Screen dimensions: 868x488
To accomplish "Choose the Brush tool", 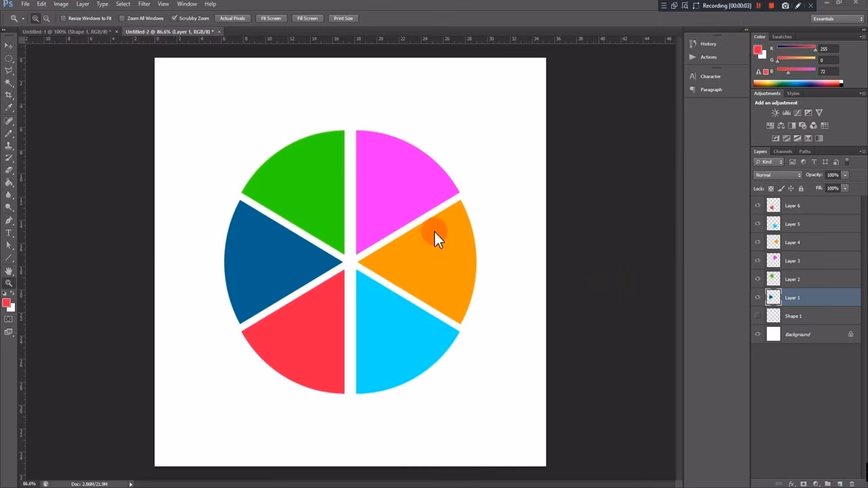I will 9,133.
